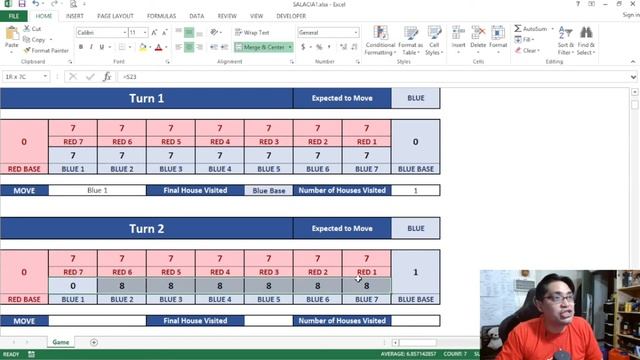Open the Calibri font name dropdown
This screenshot has width=640, height=360.
[x=124, y=32]
